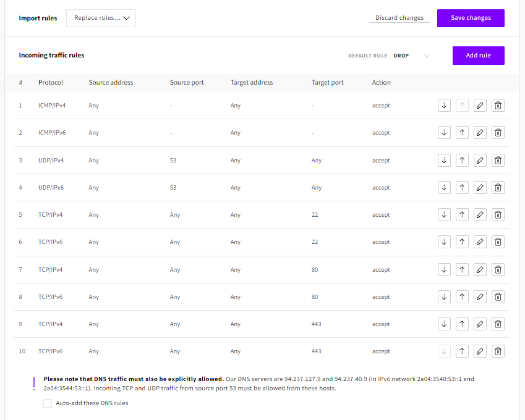The width and height of the screenshot is (525, 420).
Task: Move rule 6 TCP/IPv6 port 22 up
Action: [462, 241]
